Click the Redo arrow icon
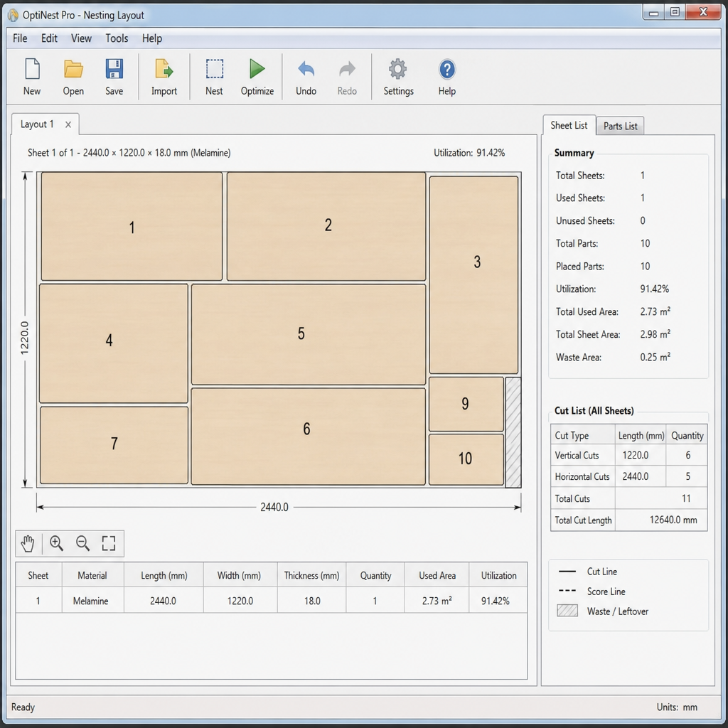Viewport: 728px width, 728px height. [x=347, y=69]
